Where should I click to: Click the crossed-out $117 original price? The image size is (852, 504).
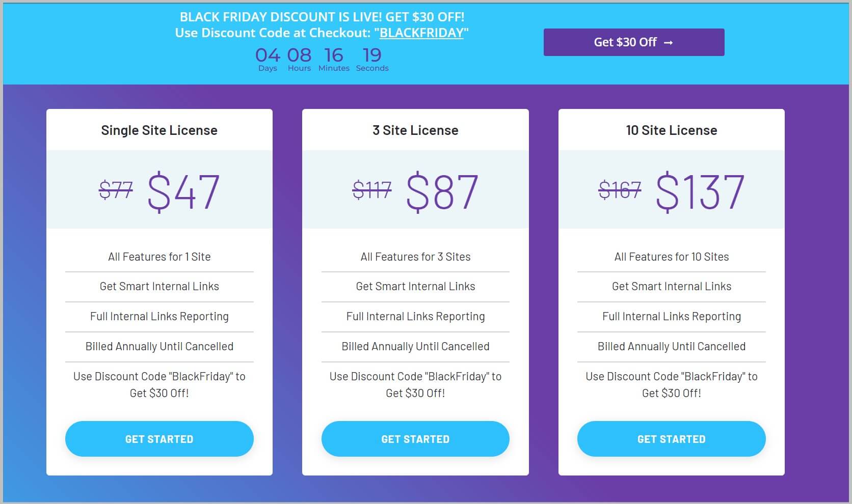coord(372,190)
